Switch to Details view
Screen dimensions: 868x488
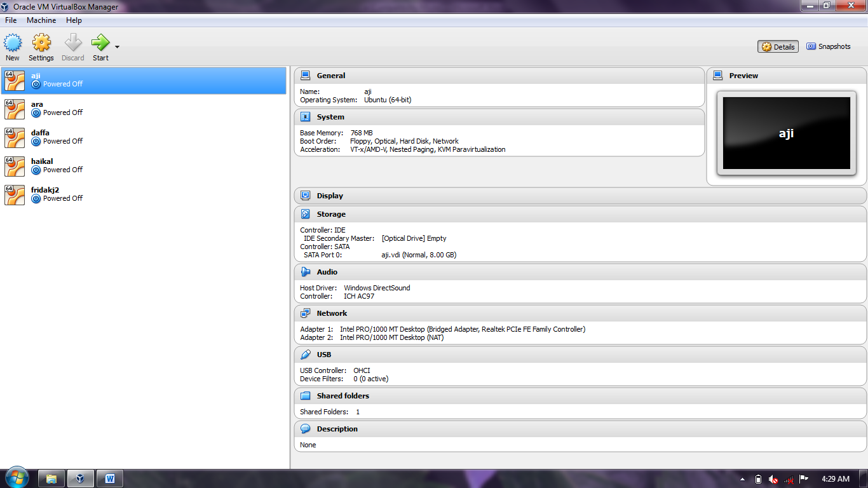(778, 46)
